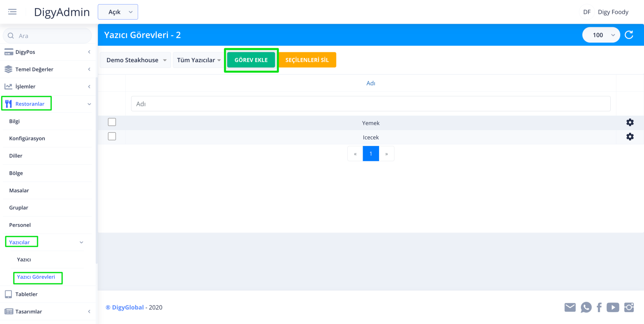Viewport: 644px width, 324px height.
Task: Expand the DigyPos sidebar menu
Action: click(48, 52)
